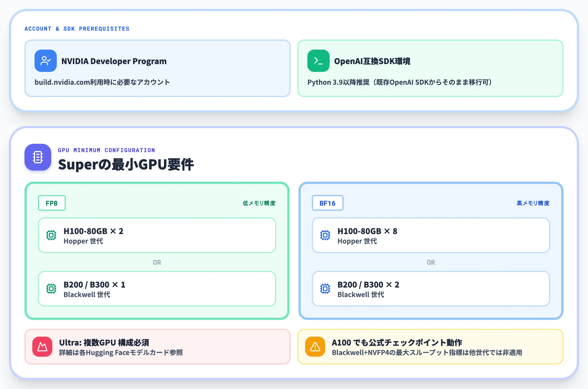Image resolution: width=588 pixels, height=389 pixels.
Task: Click the H100-80GB × 8 text
Action: tap(367, 231)
